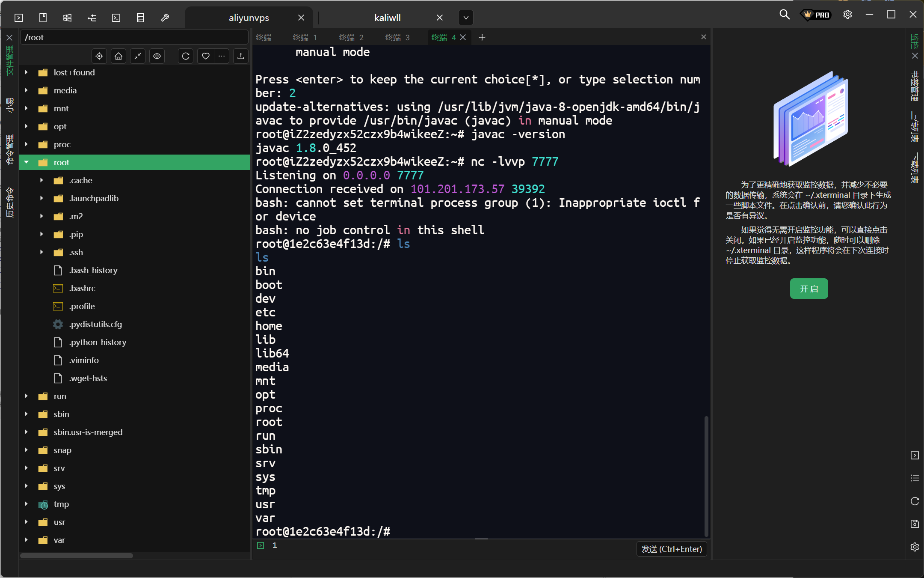Click the /root path input field
The width and height of the screenshot is (924, 578).
click(133, 38)
